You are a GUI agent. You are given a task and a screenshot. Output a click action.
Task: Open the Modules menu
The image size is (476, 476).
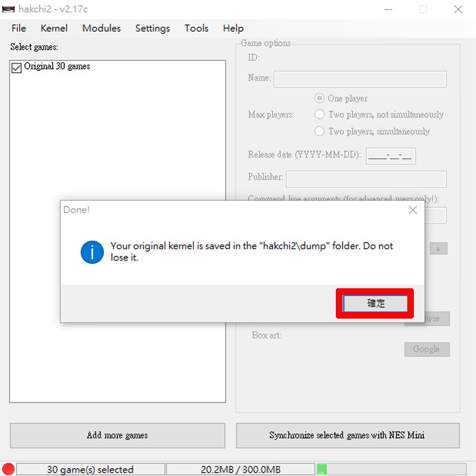(x=101, y=28)
